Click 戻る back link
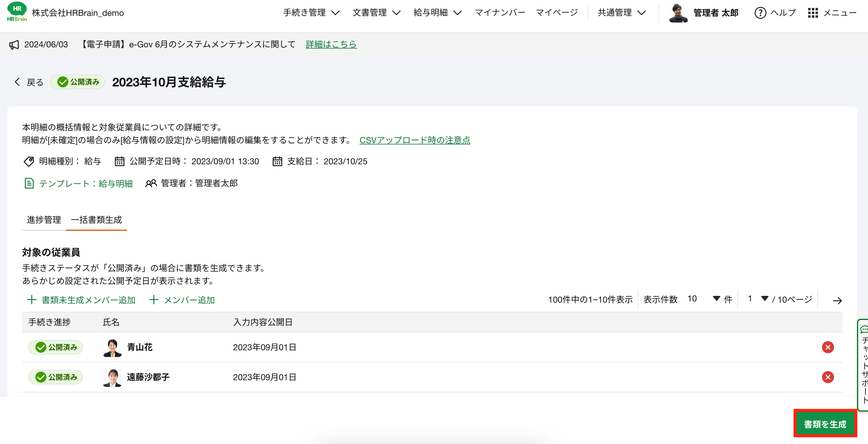The height and width of the screenshot is (444, 868). [35, 82]
